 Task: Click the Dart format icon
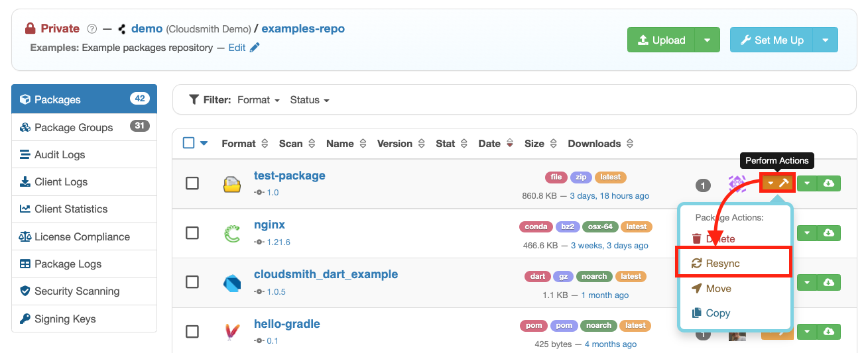point(232,283)
